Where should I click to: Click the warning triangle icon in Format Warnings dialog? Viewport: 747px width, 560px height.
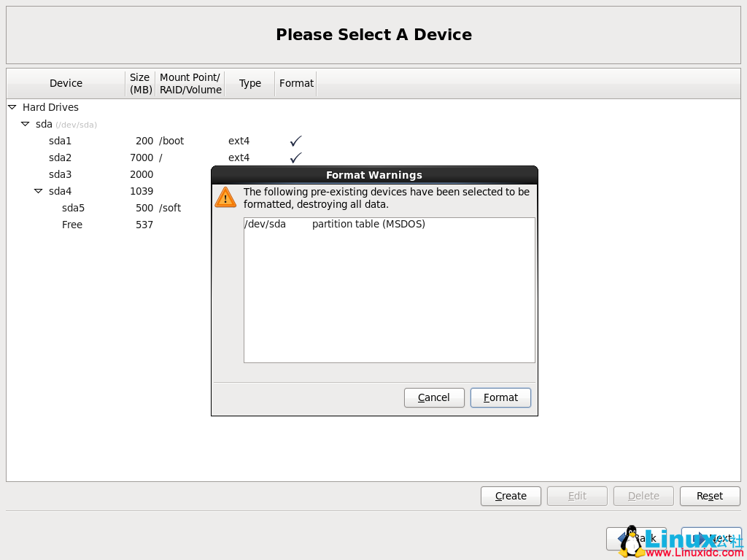pos(225,197)
